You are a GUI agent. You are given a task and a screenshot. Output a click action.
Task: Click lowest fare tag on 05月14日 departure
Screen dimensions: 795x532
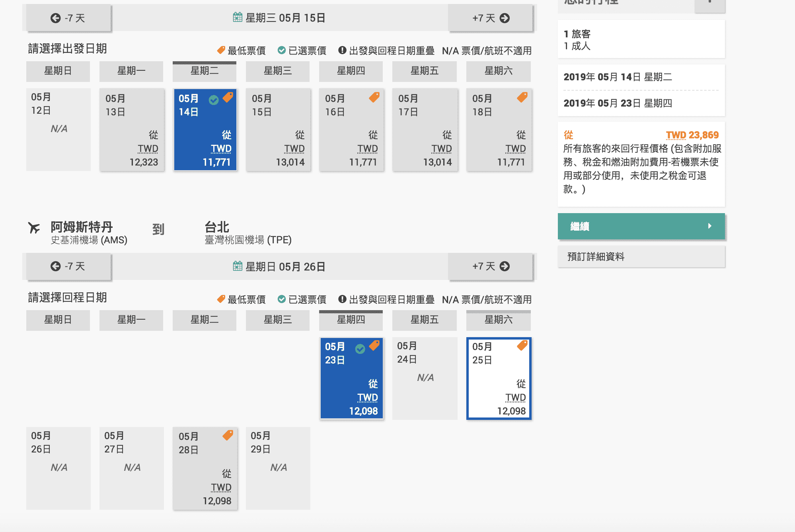click(228, 97)
